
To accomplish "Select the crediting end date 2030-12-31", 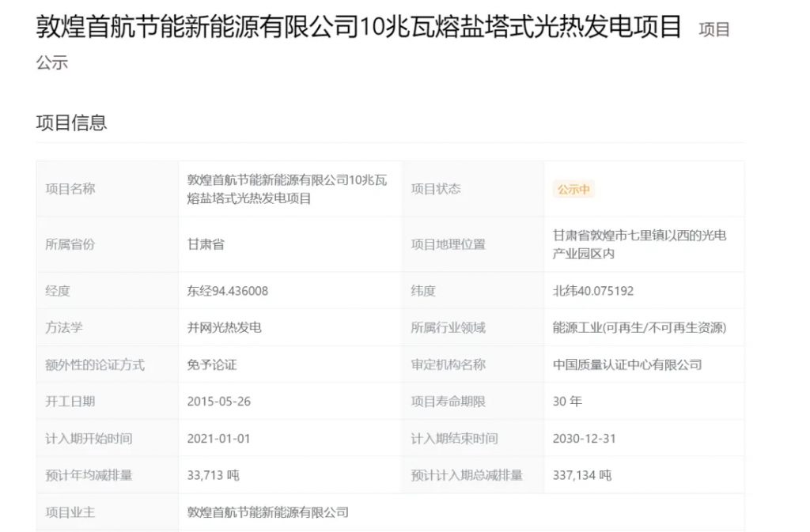I will pyautogui.click(x=585, y=439).
